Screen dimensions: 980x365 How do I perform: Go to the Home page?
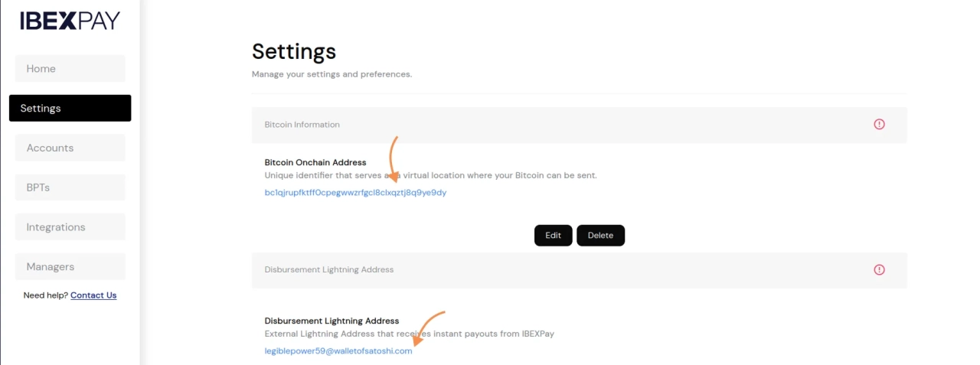[x=70, y=69]
